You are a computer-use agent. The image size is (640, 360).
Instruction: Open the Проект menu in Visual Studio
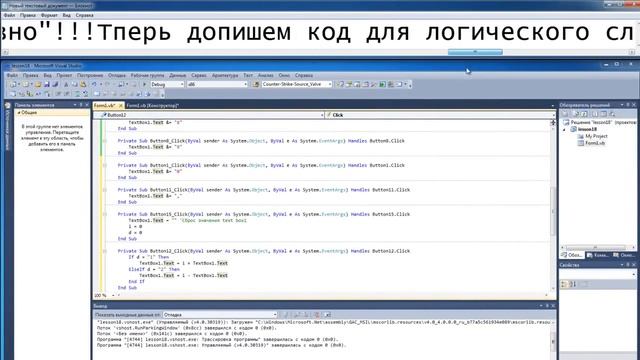64,76
